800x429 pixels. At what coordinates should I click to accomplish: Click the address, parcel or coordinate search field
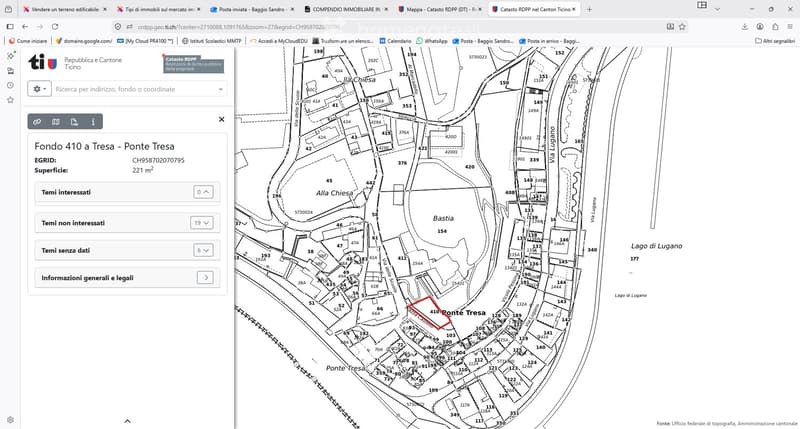[x=134, y=89]
